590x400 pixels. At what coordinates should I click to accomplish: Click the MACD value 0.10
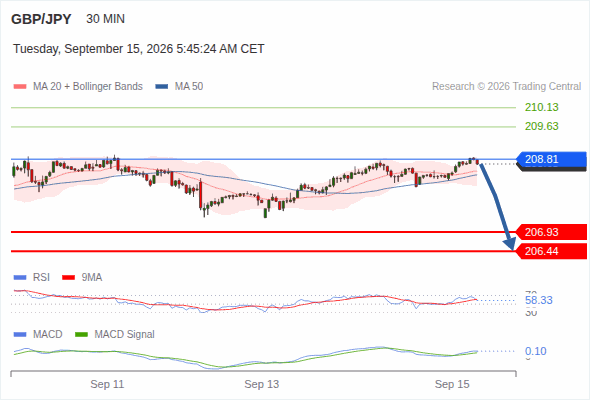coord(535,351)
